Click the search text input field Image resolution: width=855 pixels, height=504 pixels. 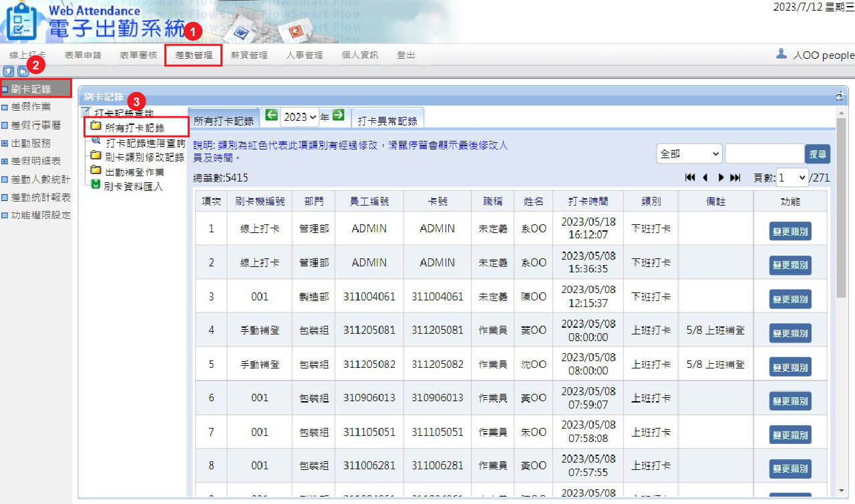tap(764, 154)
